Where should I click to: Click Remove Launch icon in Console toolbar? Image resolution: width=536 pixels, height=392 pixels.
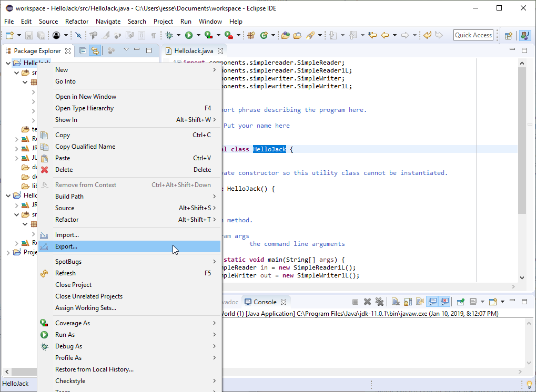point(367,302)
